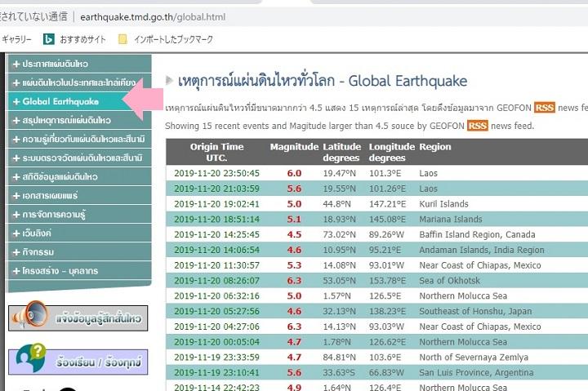Click the RSS badge in English description
This screenshot has height=391, width=588.
point(478,126)
